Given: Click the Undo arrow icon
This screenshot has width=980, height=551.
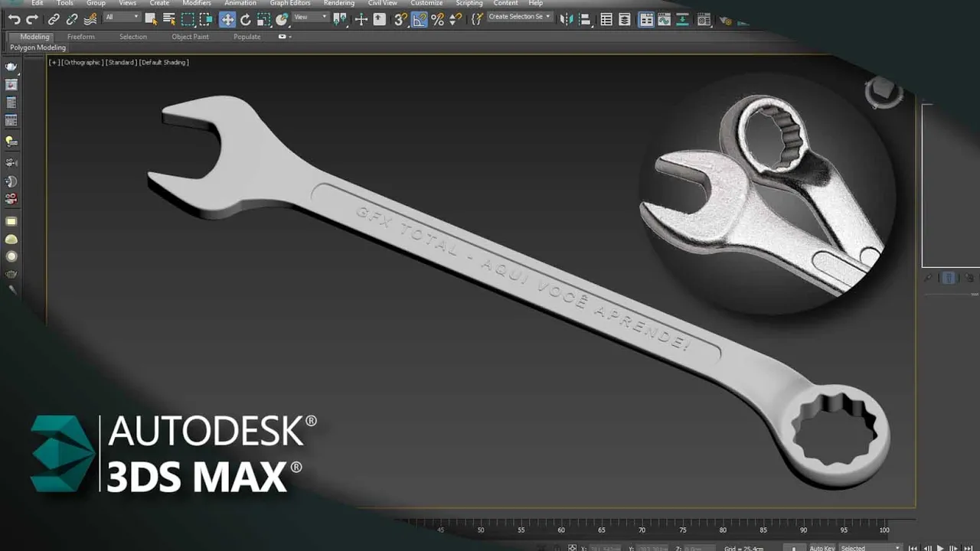Looking at the screenshot, I should pos(14,19).
